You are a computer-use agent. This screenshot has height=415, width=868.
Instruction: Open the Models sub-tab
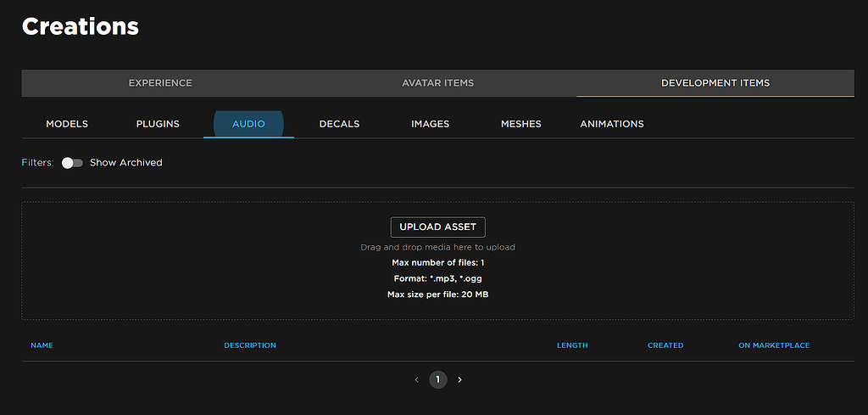pyautogui.click(x=67, y=124)
